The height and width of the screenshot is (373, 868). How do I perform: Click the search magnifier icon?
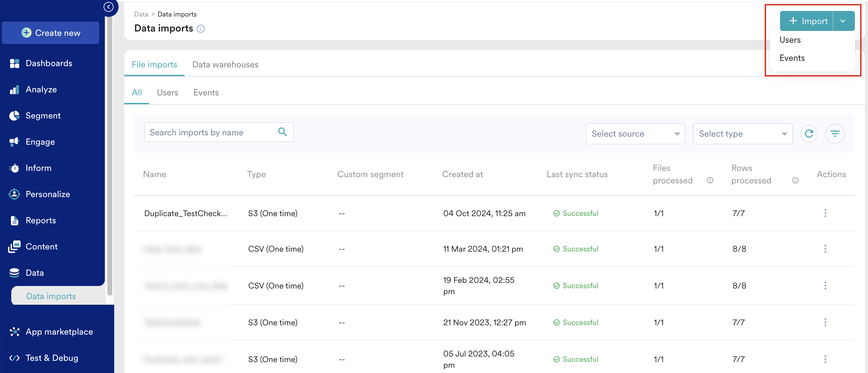coord(282,132)
